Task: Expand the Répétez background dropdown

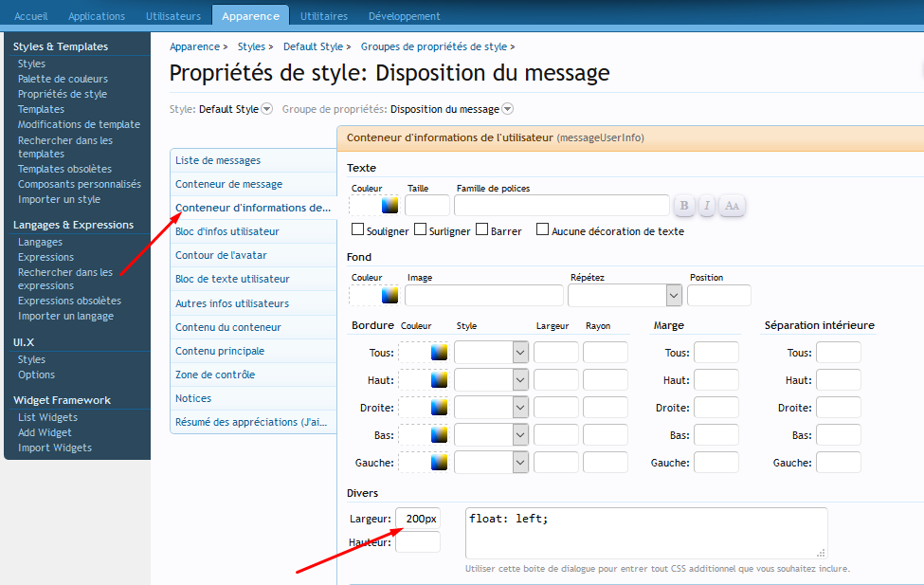Action: point(674,296)
